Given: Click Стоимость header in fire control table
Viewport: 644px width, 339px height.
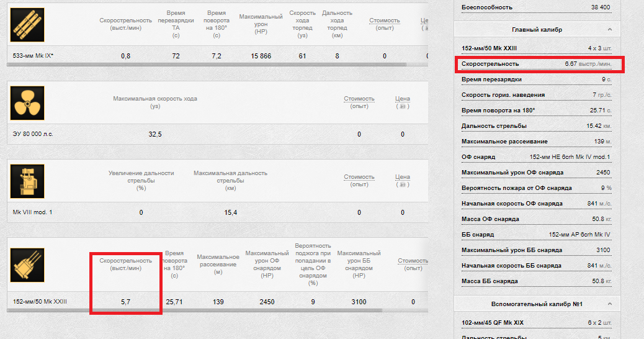Looking at the screenshot, I should [x=359, y=177].
